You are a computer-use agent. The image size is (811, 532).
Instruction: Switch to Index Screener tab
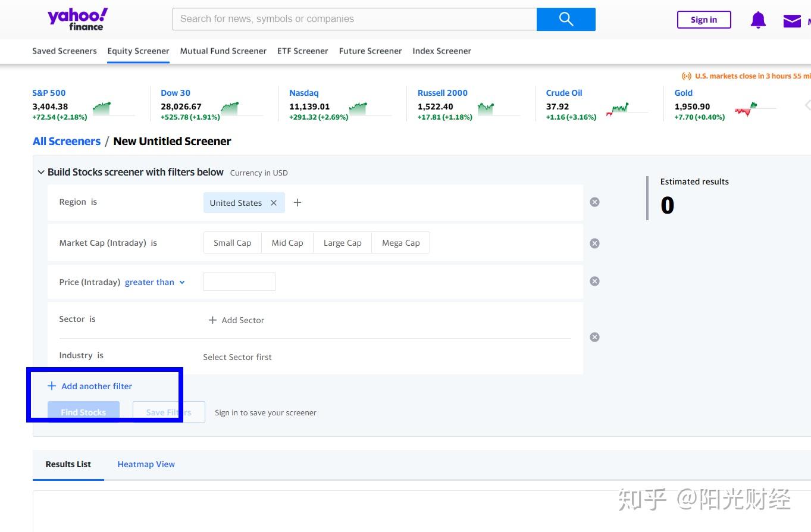point(442,51)
